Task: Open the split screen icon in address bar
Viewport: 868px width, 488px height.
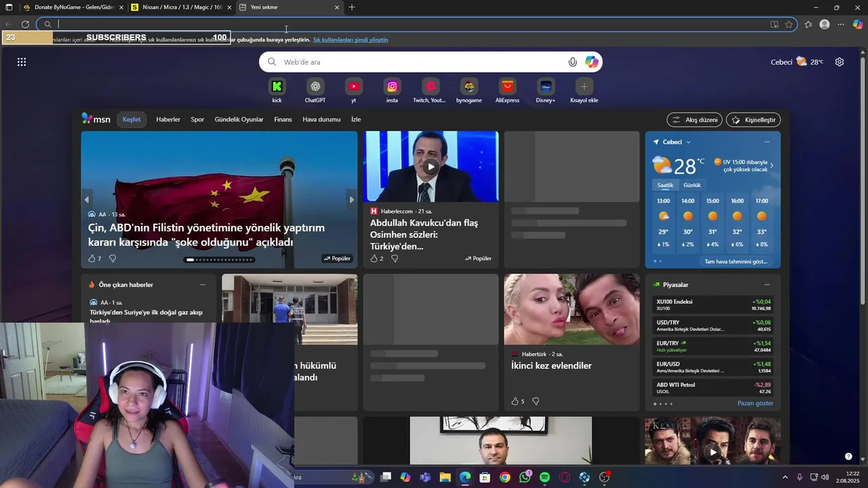Action: tap(774, 24)
